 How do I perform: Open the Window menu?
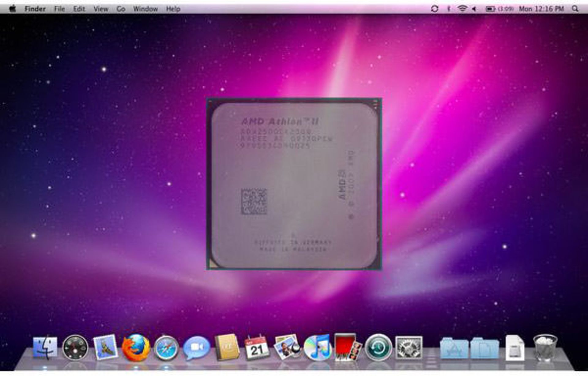point(145,9)
